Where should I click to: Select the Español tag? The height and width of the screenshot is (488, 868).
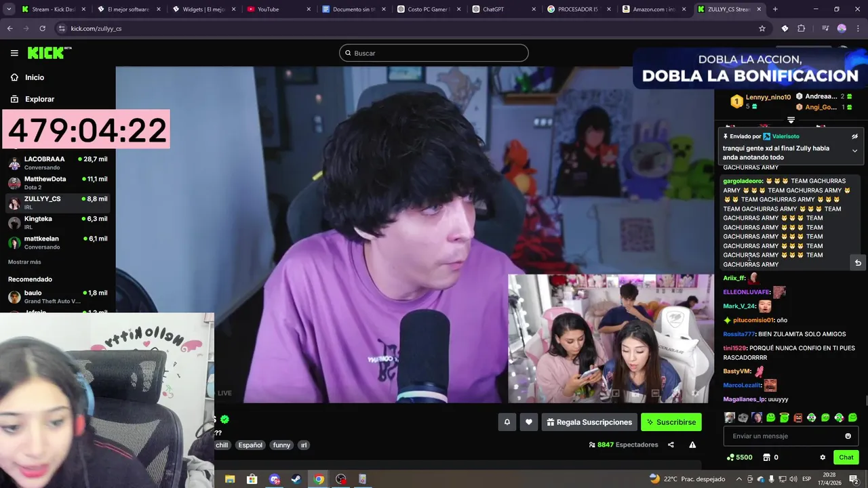point(250,445)
